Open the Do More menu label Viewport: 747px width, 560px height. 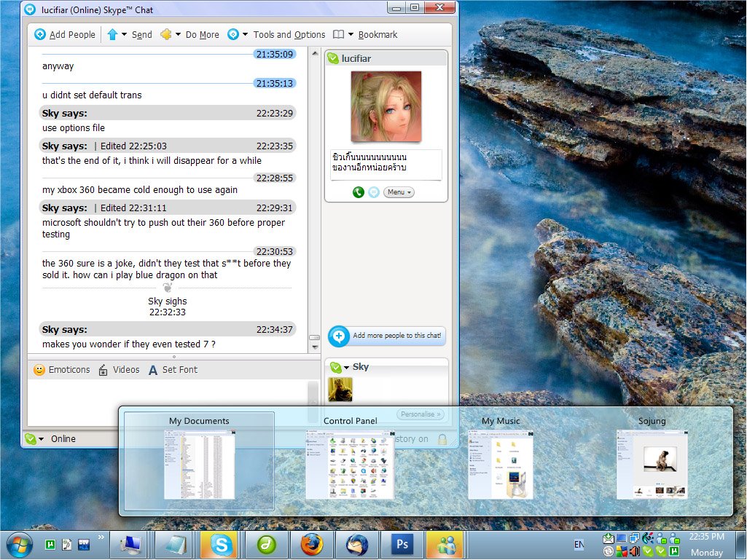coord(203,35)
